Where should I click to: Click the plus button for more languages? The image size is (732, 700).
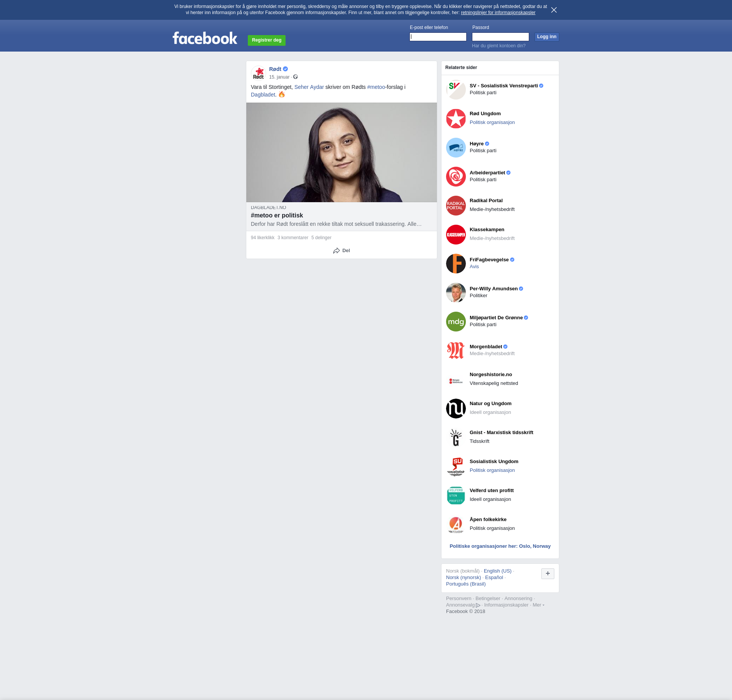[548, 573]
